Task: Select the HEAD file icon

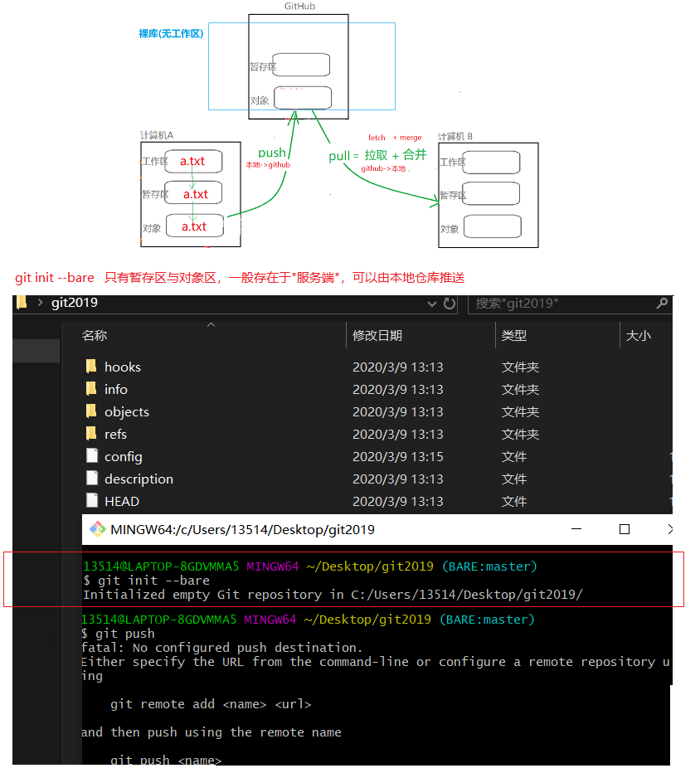Action: pyautogui.click(x=92, y=501)
